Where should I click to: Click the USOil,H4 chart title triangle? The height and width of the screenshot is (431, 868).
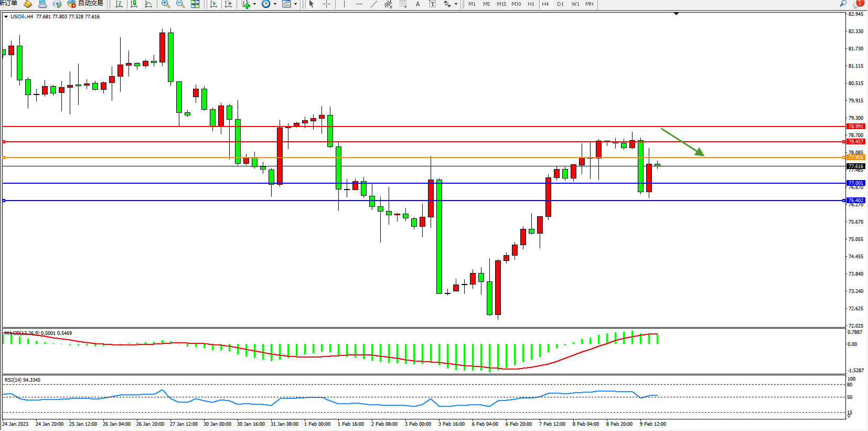(6, 17)
